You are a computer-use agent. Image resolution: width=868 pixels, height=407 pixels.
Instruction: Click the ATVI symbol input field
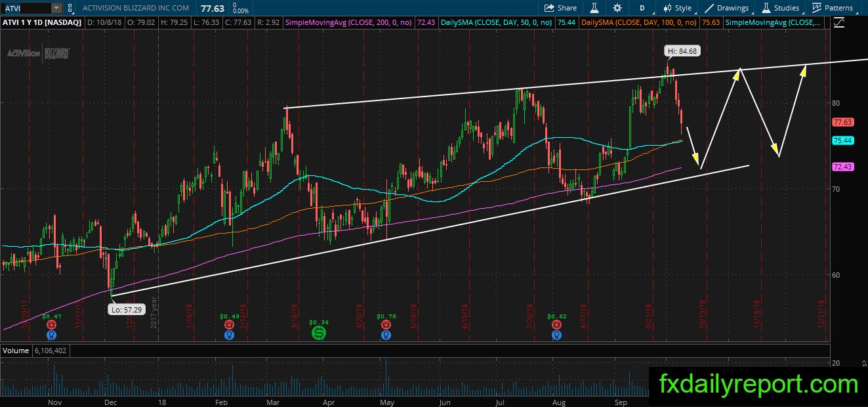click(x=25, y=8)
